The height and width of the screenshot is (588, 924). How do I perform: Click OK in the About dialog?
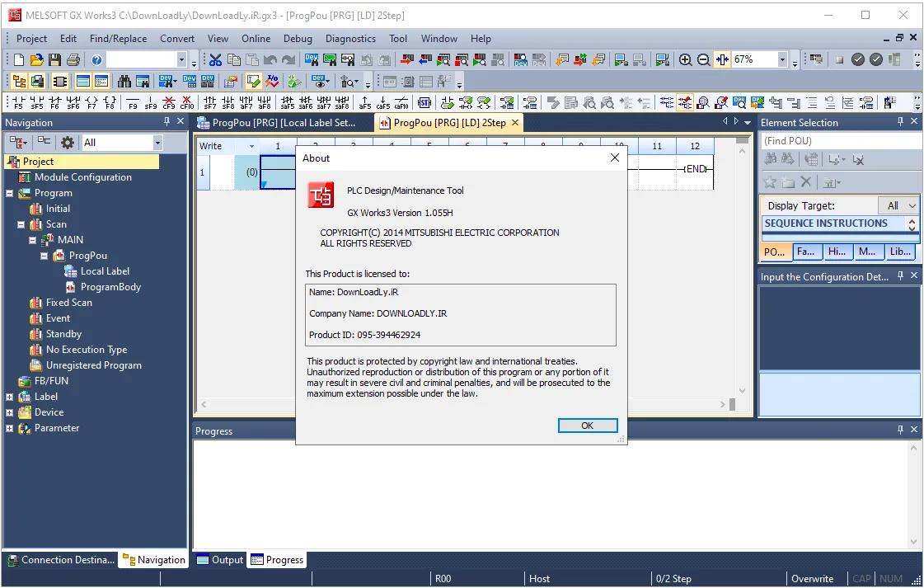click(588, 426)
